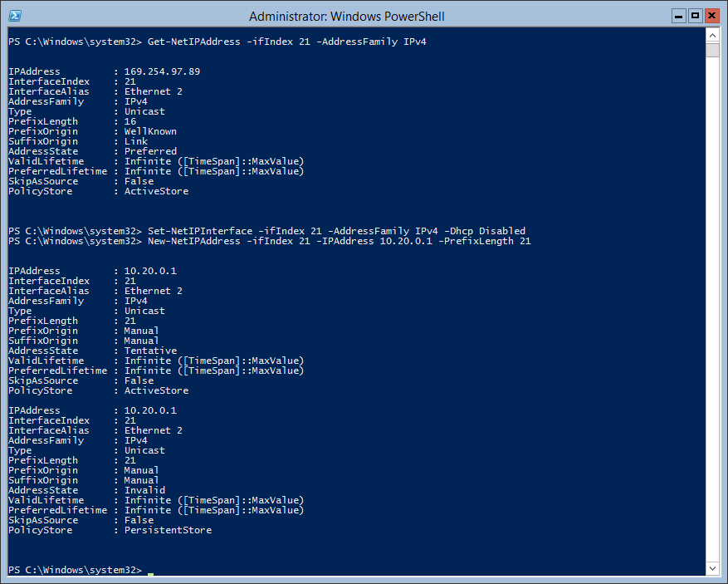
Task: Click the 'New-NetIPAddress' command line
Action: click(269, 241)
